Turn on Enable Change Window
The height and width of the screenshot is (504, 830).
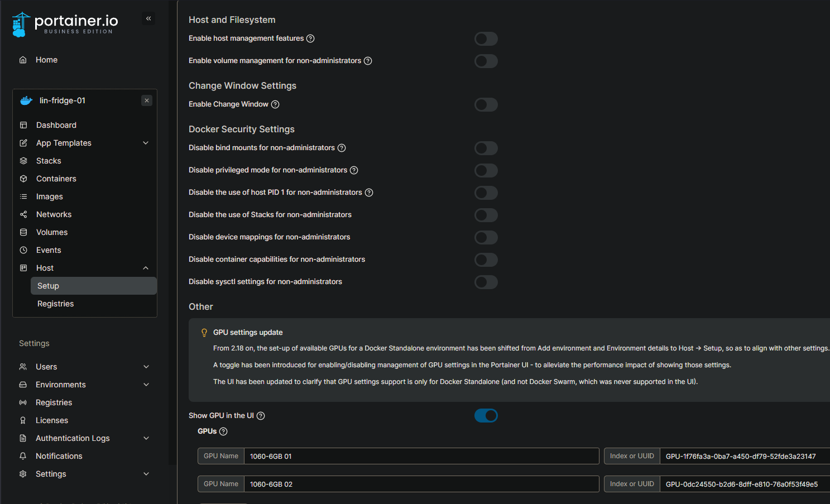click(486, 104)
